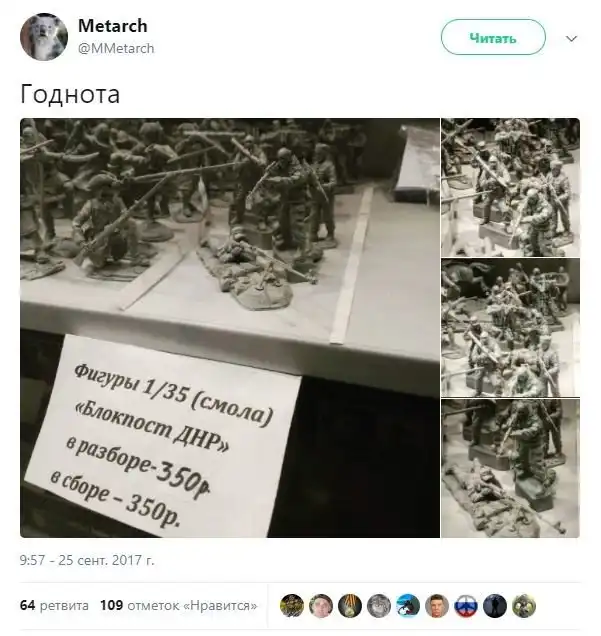Open the 9:57 - 25 сент. 2017 timestamp
Screen dimensions: 601x636
(x=87, y=560)
